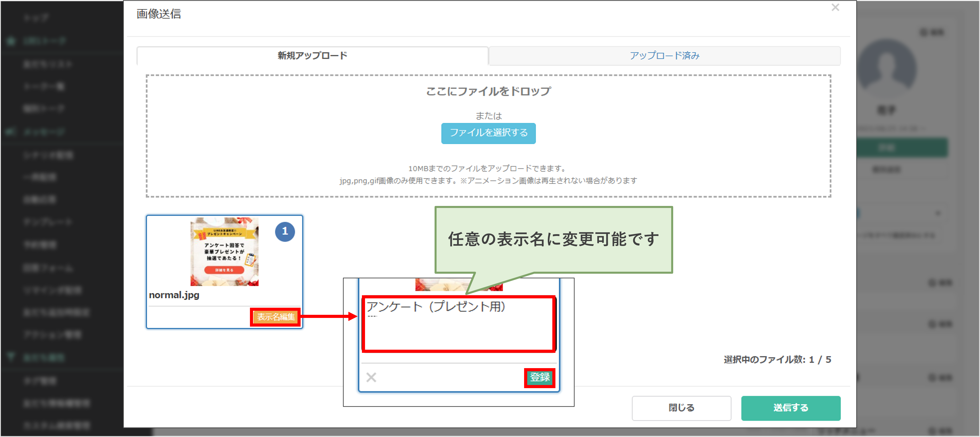This screenshot has width=980, height=437.
Task: Close the 画像送信 dialog with the X icon
Action: [x=835, y=8]
